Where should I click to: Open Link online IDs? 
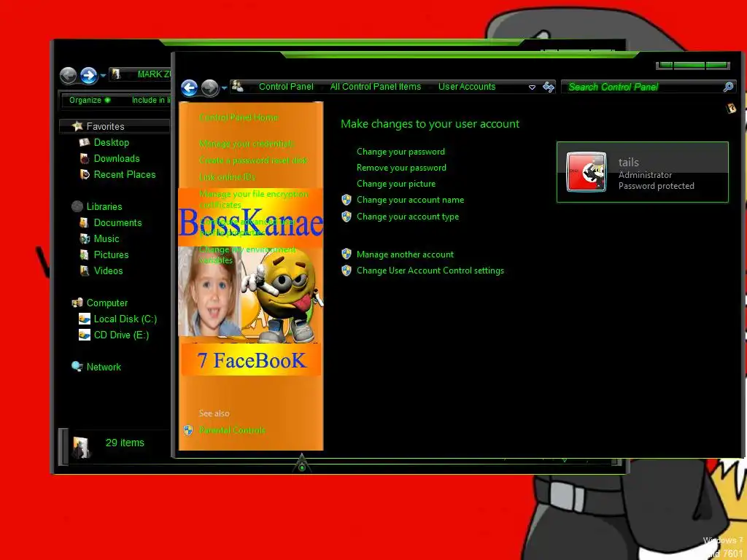228,176
